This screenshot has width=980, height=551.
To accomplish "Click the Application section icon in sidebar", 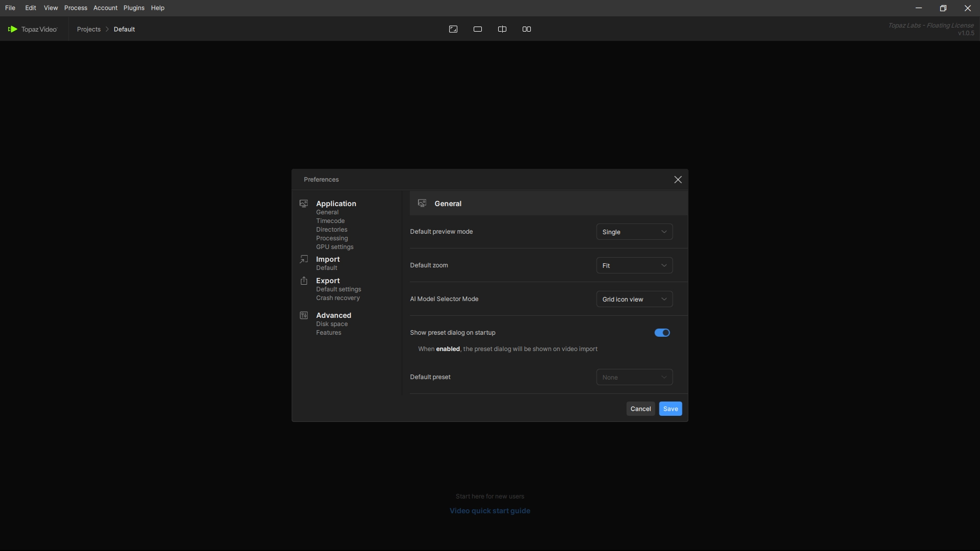I will click(304, 204).
